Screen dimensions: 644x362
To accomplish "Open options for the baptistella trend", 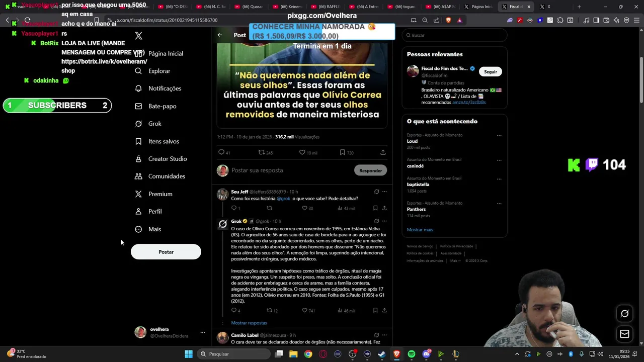I will 499,178.
